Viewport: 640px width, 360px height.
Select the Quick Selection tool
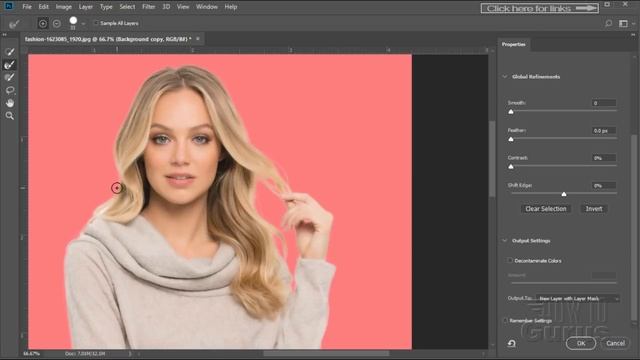tap(10, 51)
